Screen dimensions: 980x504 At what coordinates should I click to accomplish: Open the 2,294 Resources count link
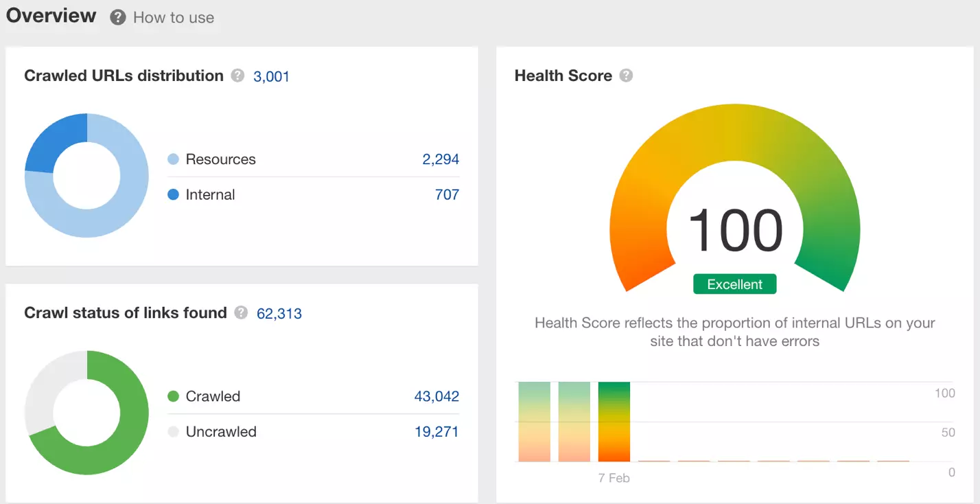[441, 159]
